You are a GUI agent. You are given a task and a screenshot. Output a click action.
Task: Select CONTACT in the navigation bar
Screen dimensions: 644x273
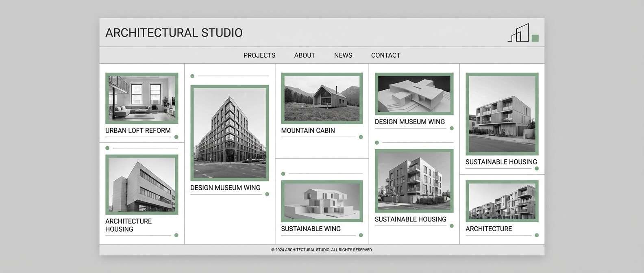coord(385,55)
